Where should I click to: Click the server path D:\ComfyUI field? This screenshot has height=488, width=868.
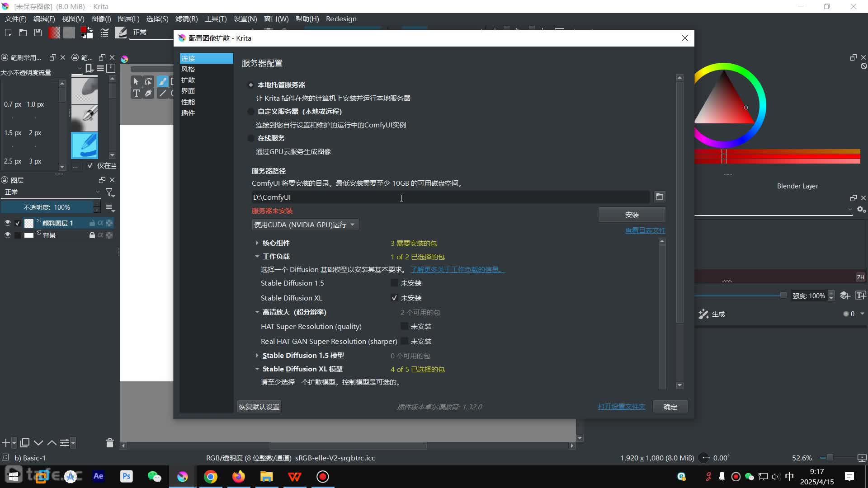click(x=451, y=197)
